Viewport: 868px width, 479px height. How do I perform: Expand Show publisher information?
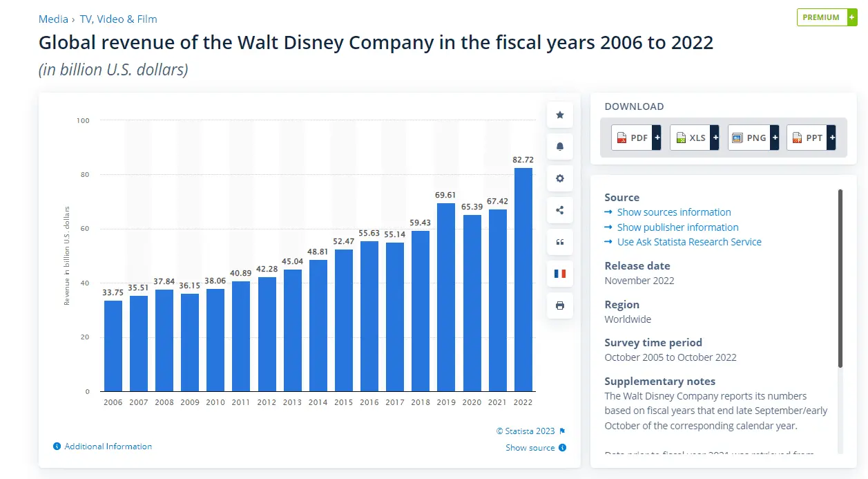coord(677,227)
